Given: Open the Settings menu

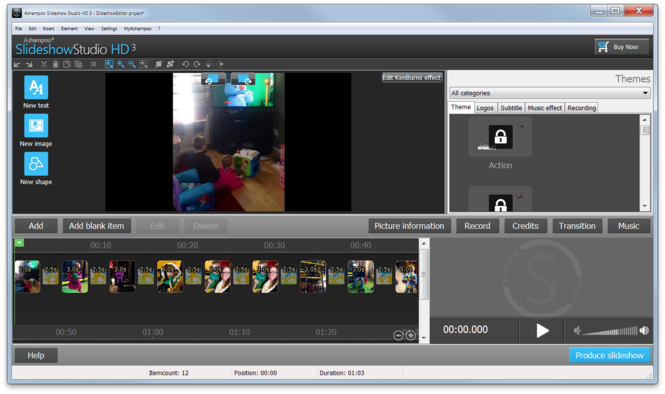Looking at the screenshot, I should [x=109, y=28].
